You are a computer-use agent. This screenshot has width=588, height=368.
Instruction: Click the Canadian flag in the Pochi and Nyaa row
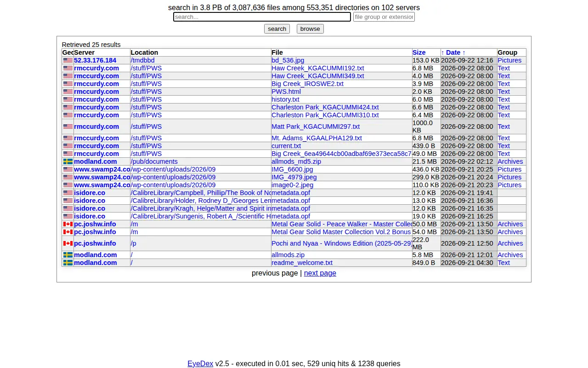click(x=68, y=243)
